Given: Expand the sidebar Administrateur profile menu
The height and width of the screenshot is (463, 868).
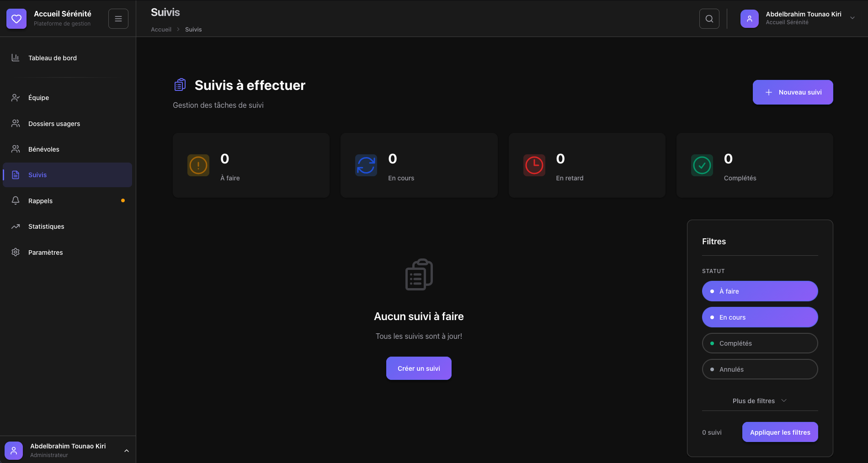Looking at the screenshot, I should point(127,451).
